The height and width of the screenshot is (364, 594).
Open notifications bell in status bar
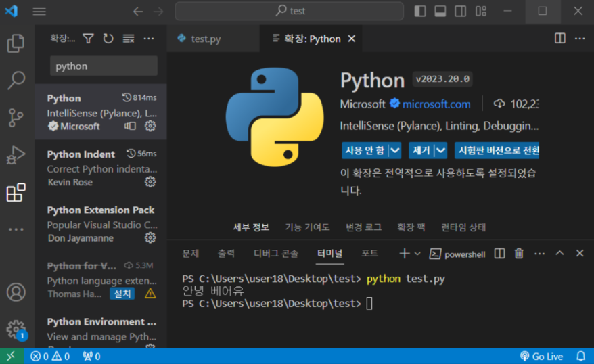[580, 356]
